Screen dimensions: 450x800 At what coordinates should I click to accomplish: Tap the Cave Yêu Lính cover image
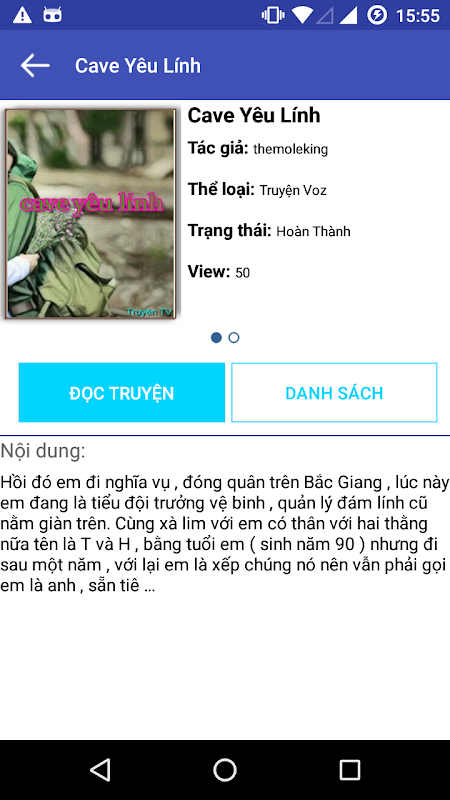pos(91,213)
